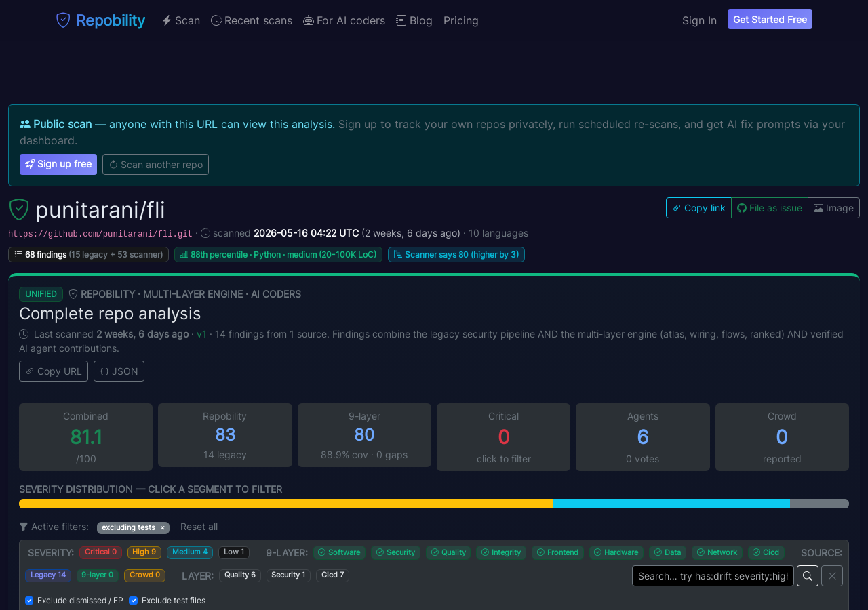Click the magnifier search button in filters
This screenshot has width=868, height=610.
point(808,575)
